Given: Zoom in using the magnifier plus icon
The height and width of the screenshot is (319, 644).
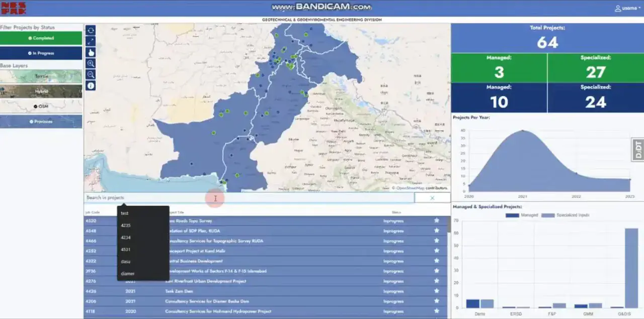Looking at the screenshot, I should pos(91,63).
